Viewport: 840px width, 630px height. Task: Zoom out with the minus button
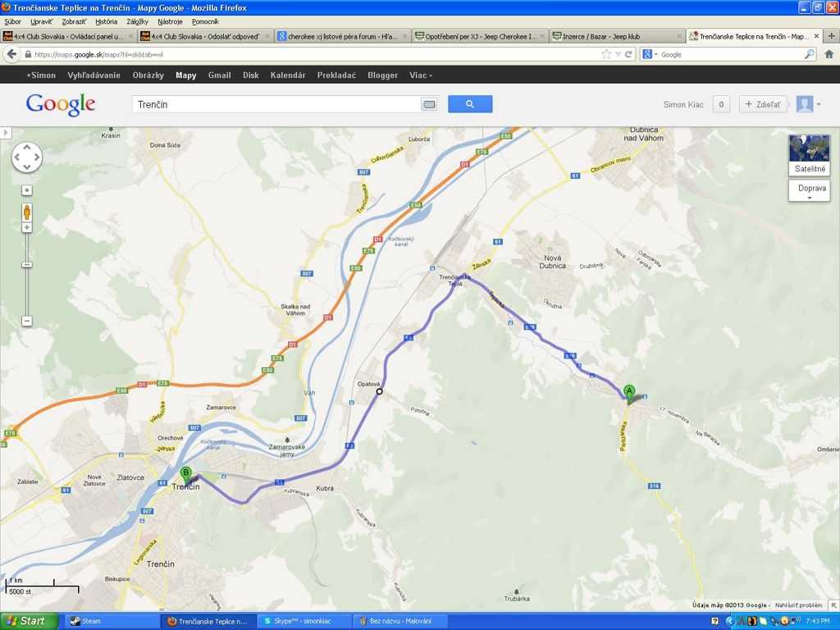(27, 322)
